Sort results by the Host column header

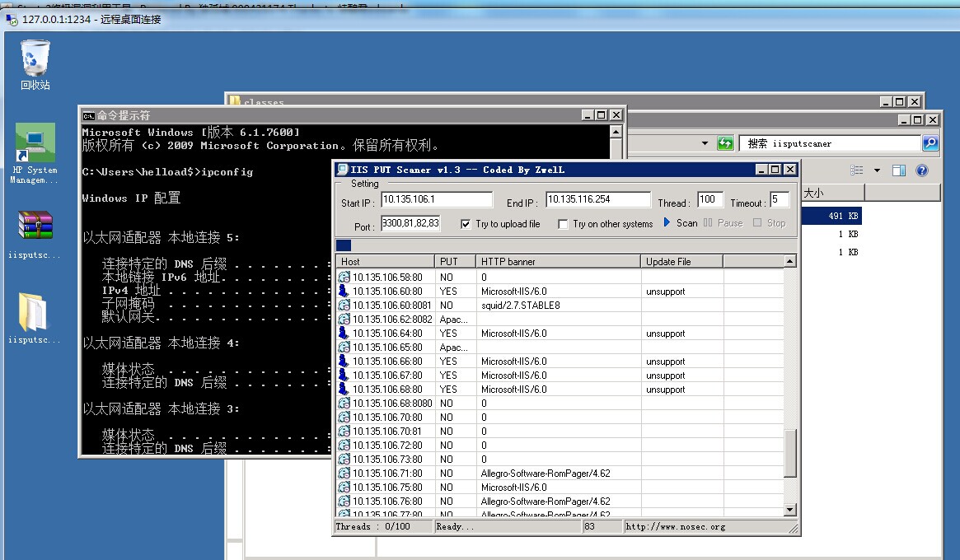click(x=385, y=261)
